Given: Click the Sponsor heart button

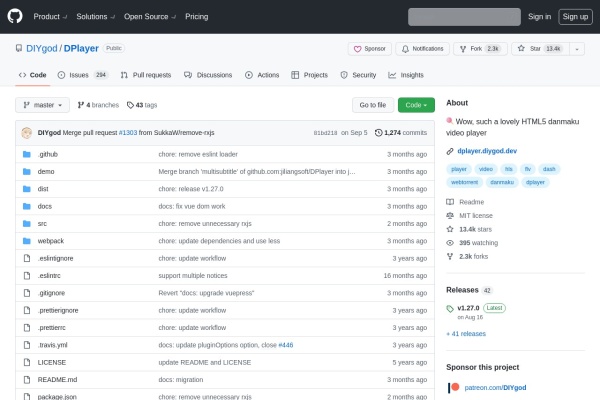Looking at the screenshot, I should 370,48.
